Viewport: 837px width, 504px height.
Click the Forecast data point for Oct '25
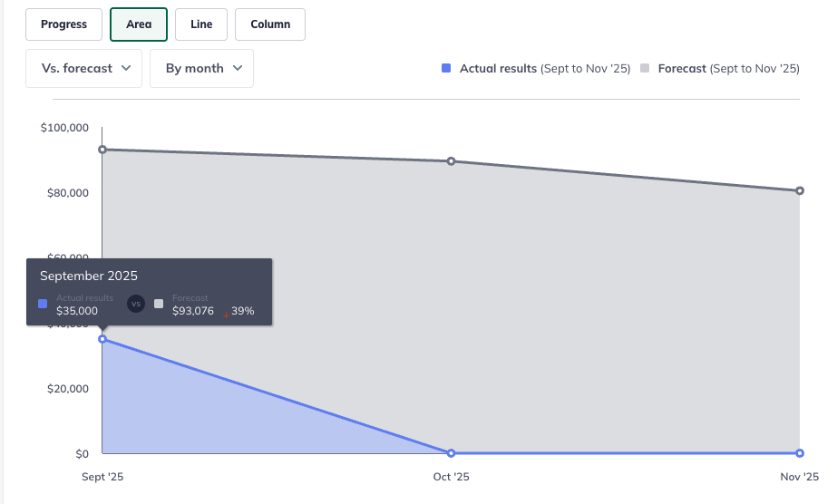pos(451,161)
